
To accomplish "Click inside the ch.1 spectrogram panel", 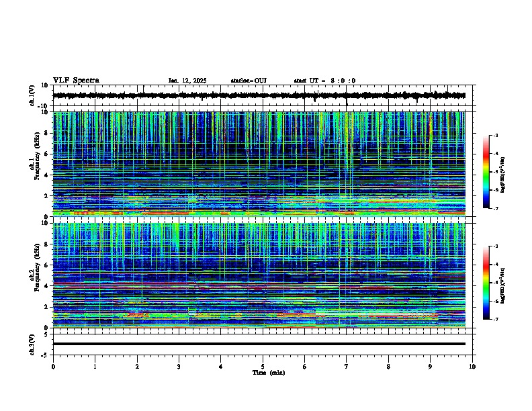I will click(x=259, y=164).
